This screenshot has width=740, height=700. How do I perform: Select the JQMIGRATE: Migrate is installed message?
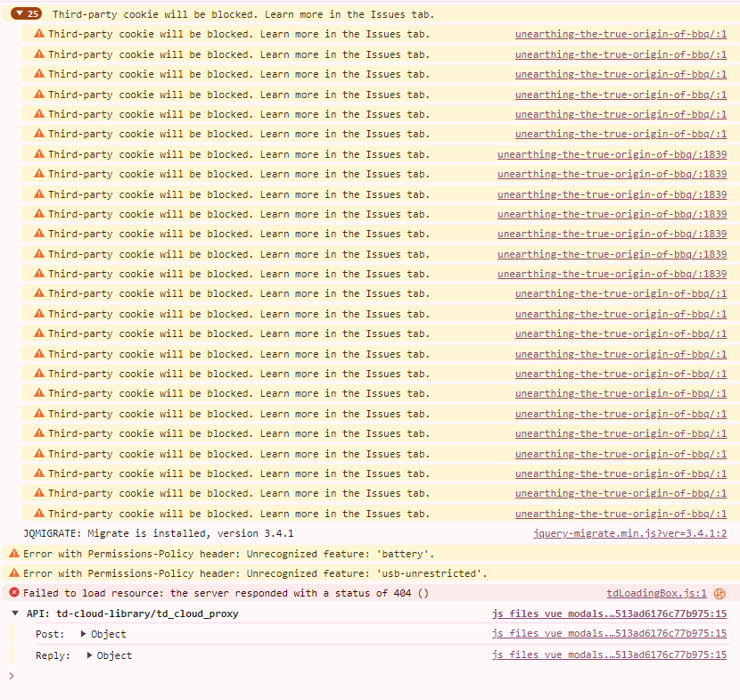[159, 533]
